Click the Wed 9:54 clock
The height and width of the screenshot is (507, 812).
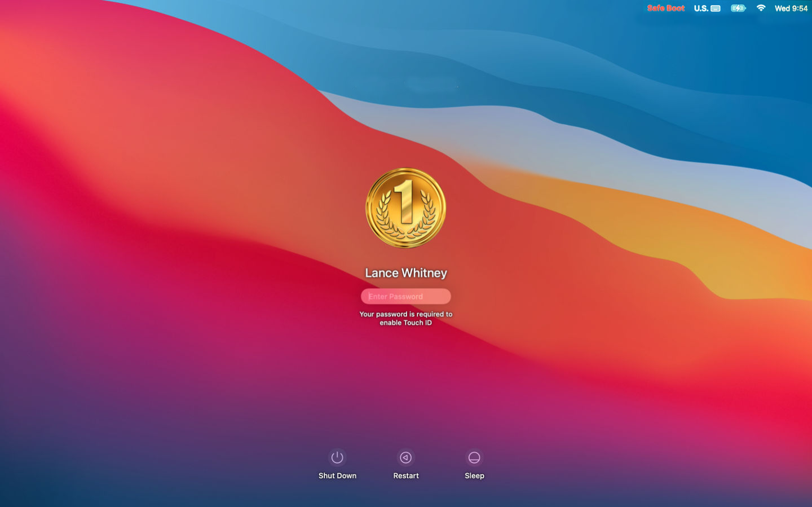coord(791,8)
